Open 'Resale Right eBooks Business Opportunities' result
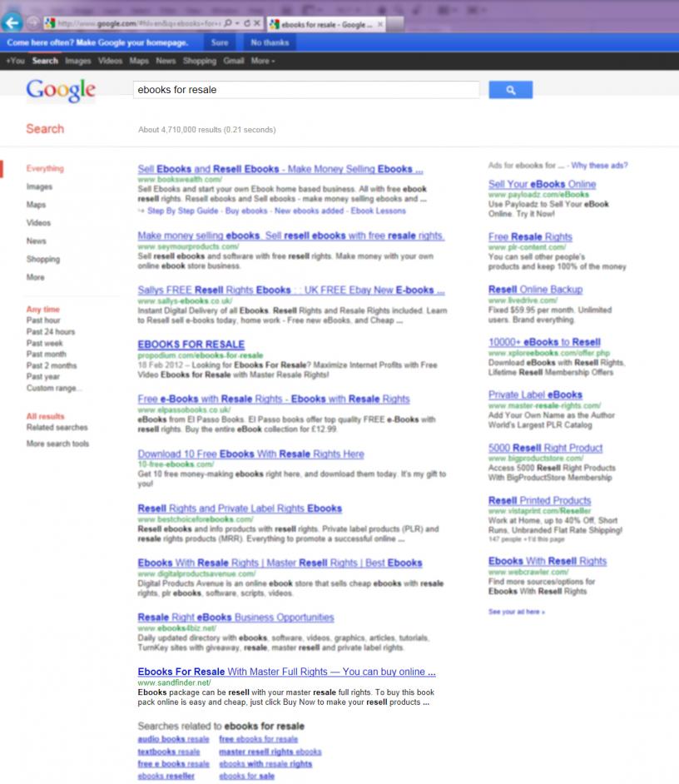Viewport: 679px width, 784px height. pos(235,618)
